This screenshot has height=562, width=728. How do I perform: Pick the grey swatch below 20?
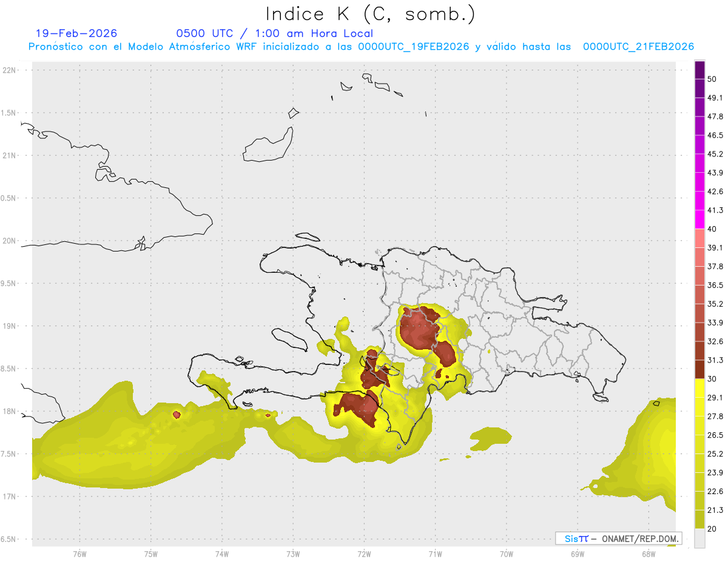tap(699, 538)
